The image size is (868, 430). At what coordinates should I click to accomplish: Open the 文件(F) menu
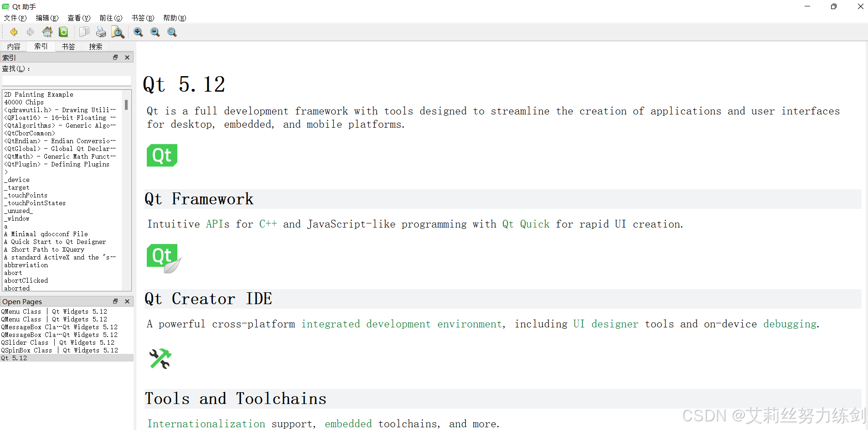click(x=15, y=18)
